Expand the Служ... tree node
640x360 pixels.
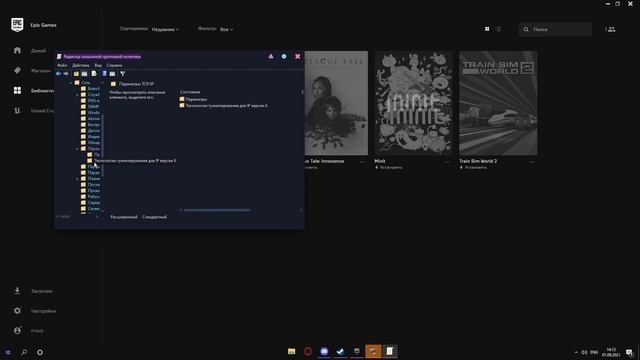point(78,95)
